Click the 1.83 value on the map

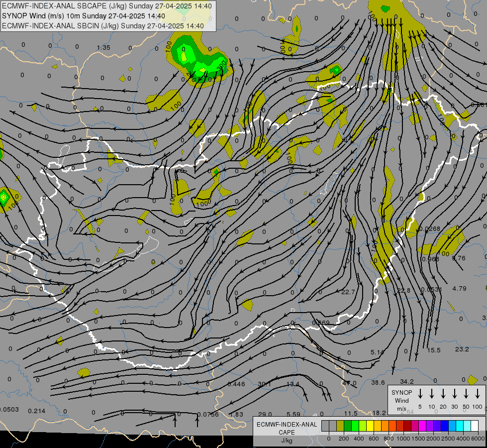pos(236,415)
